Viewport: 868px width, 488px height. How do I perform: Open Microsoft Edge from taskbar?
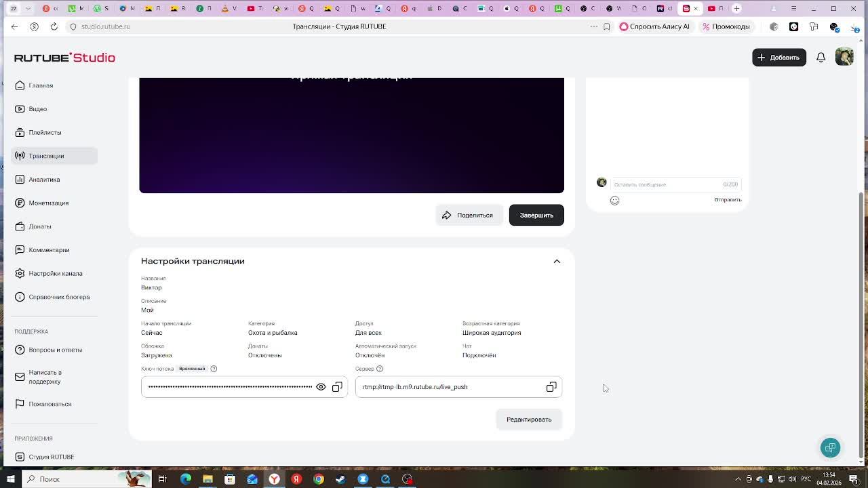185,479
